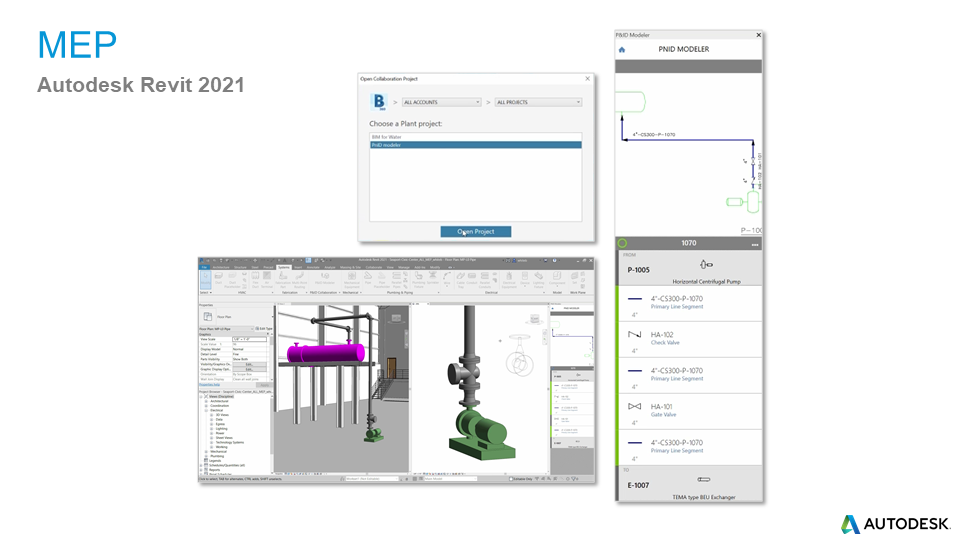Click the BIM 360 logo icon
The height and width of the screenshot is (540, 960).
point(378,102)
